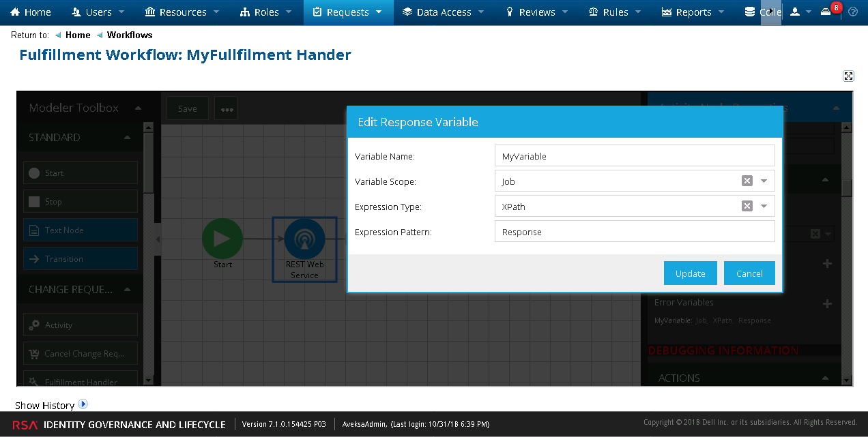Screen dimensions: 868x437
Task: Click the Cancel button
Action: pyautogui.click(x=749, y=273)
